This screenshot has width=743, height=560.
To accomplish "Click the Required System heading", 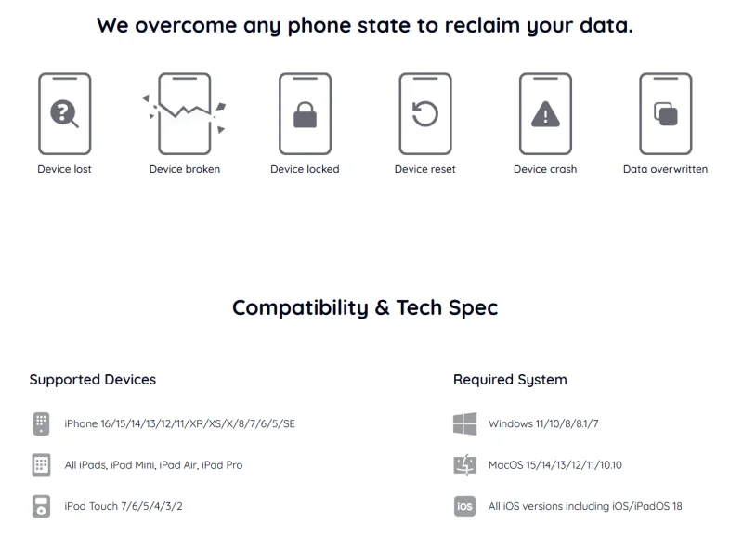I will pos(510,380).
